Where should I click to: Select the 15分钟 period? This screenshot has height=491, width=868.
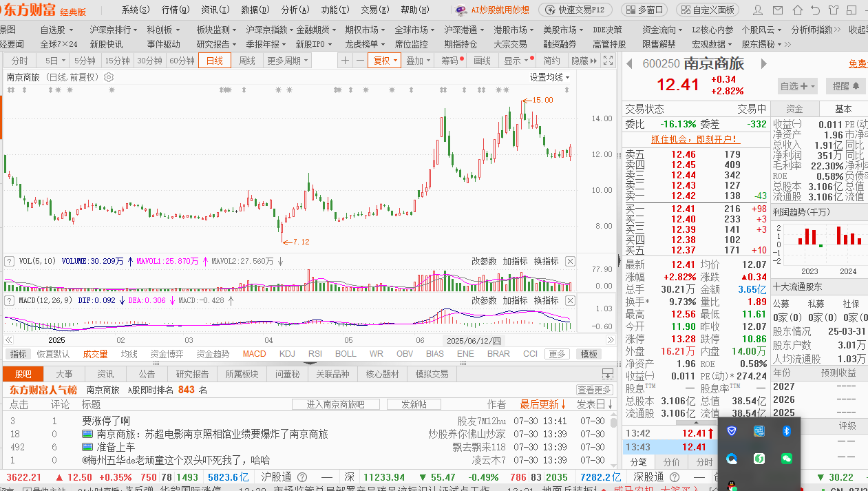(x=118, y=60)
